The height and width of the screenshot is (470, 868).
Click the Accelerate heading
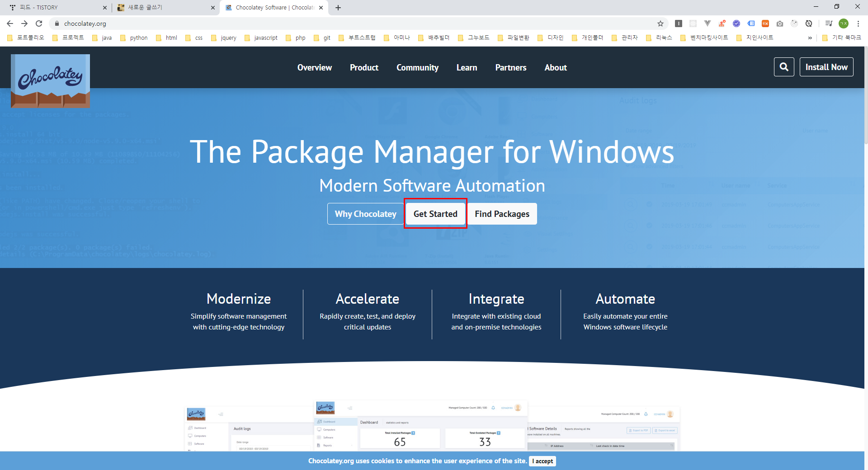pos(368,299)
